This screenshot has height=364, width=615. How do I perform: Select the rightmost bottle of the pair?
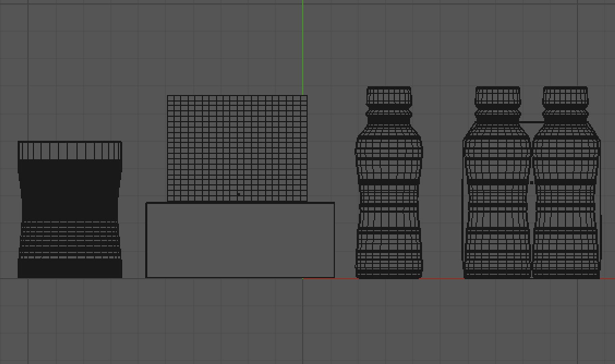click(566, 183)
